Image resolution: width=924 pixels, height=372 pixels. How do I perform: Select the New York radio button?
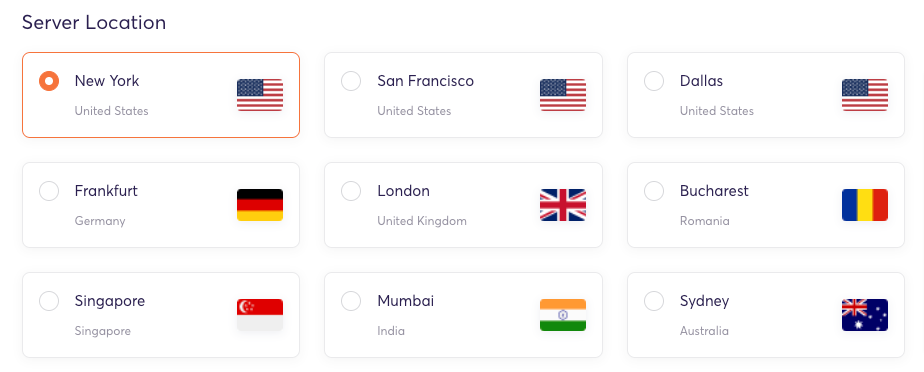point(49,81)
